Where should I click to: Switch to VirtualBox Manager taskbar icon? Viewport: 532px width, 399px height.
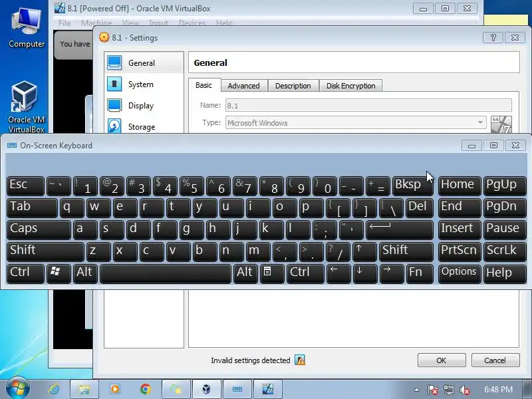click(x=206, y=389)
